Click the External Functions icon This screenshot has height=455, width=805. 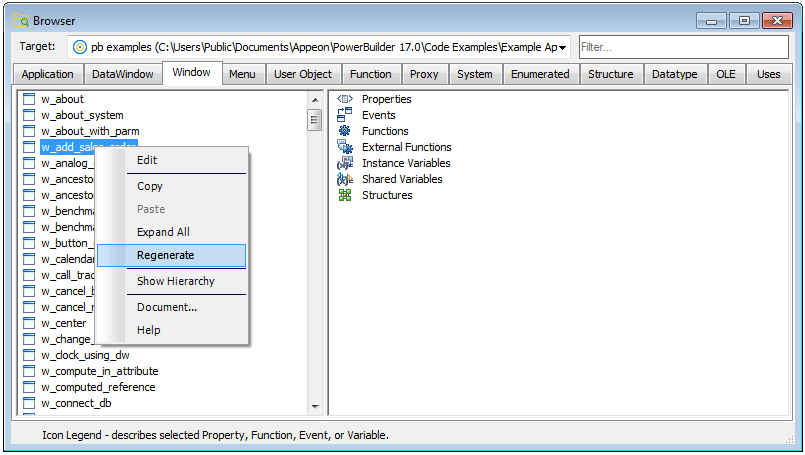pyautogui.click(x=345, y=147)
